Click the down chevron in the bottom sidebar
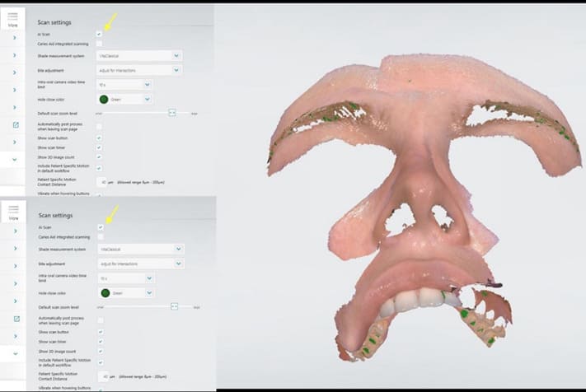The image size is (586, 392). (16, 352)
